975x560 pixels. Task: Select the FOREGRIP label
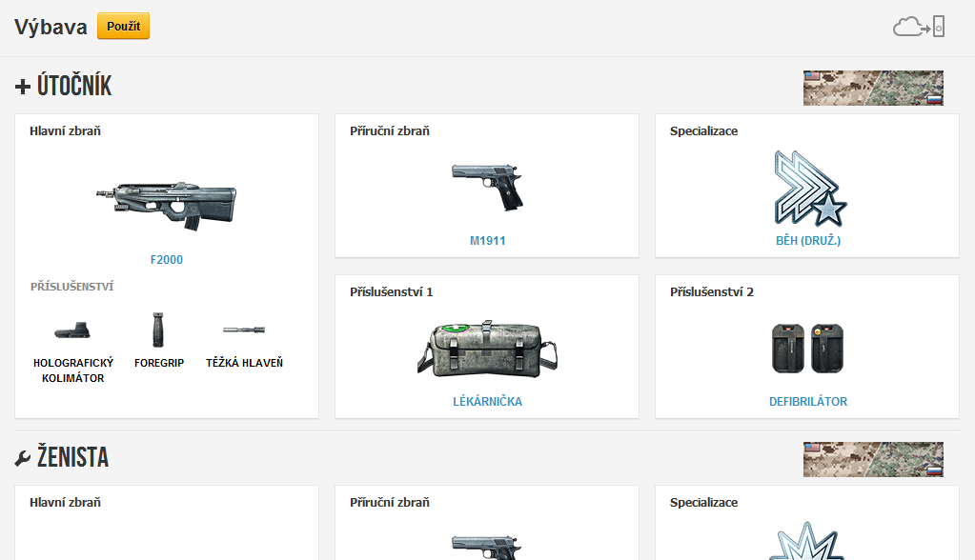159,363
